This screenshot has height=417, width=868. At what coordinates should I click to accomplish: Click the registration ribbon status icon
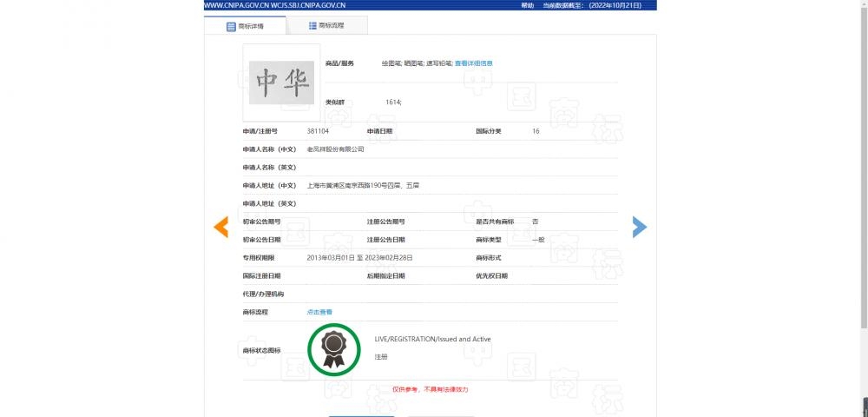pos(334,350)
